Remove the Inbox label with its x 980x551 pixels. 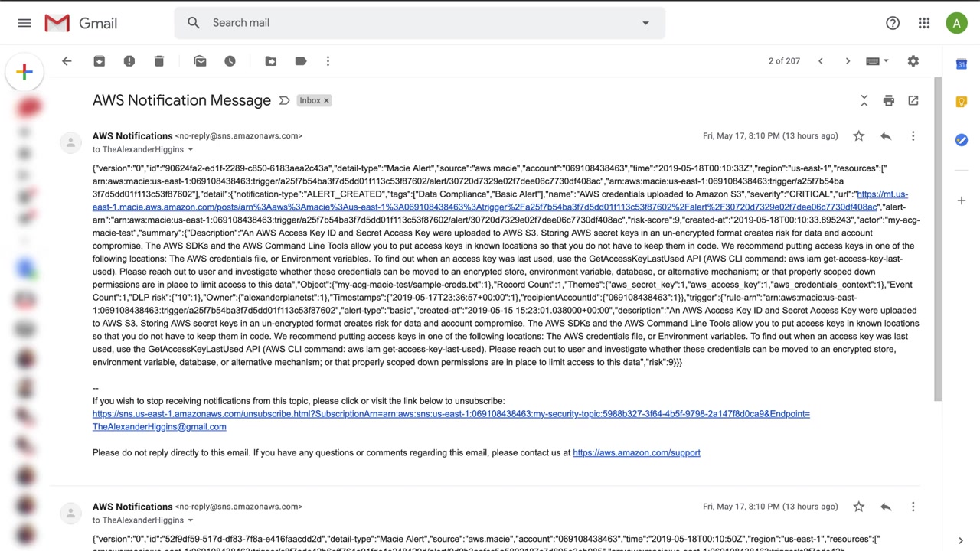[326, 100]
